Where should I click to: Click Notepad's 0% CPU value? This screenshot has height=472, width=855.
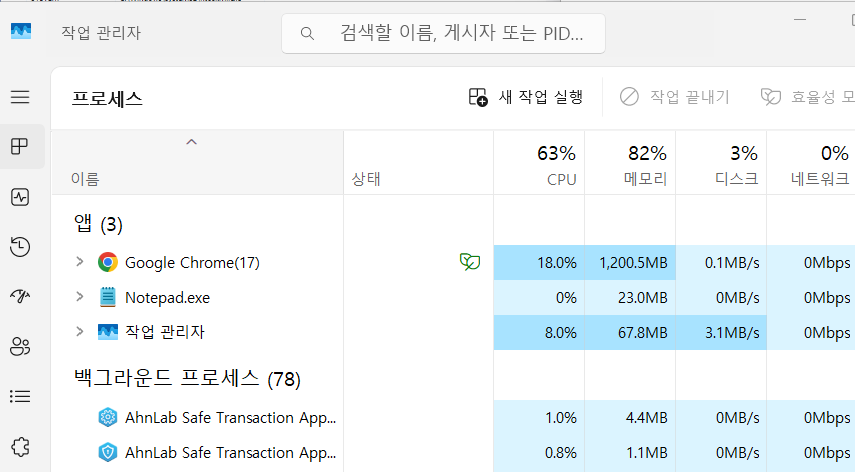click(566, 298)
